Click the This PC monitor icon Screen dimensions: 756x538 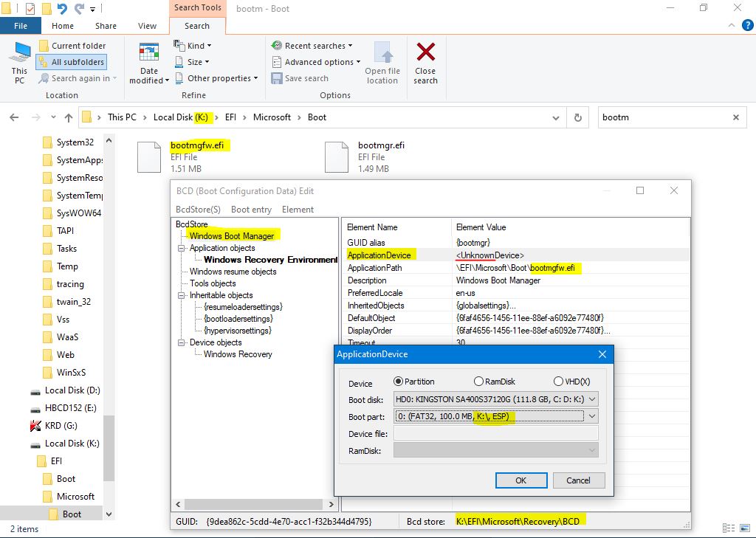coord(19,53)
